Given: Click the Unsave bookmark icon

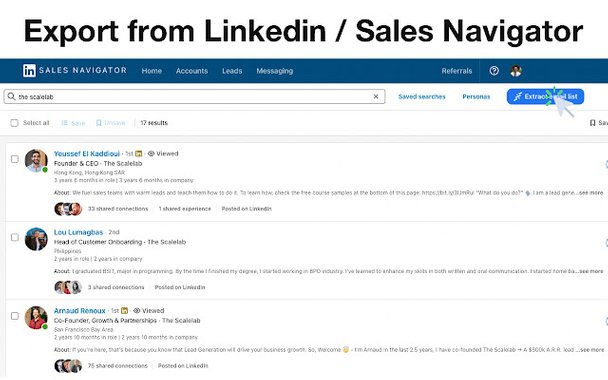Looking at the screenshot, I should click(98, 123).
